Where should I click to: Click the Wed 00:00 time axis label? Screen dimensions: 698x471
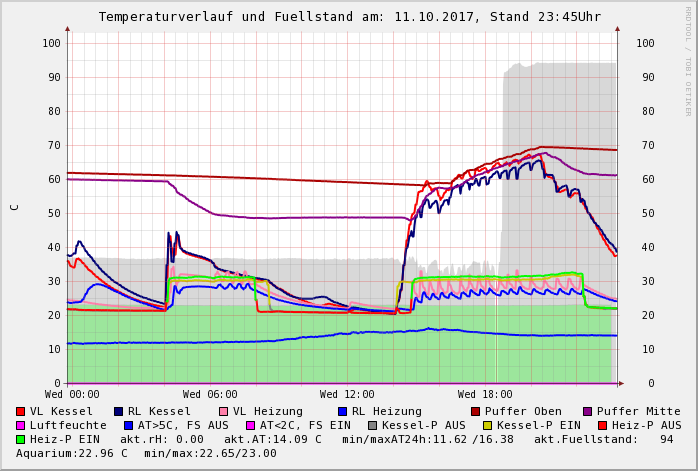[x=72, y=394]
